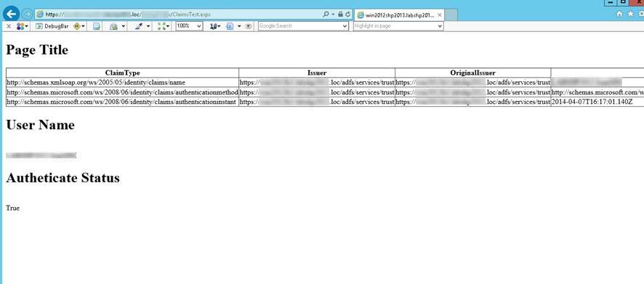The width and height of the screenshot is (644, 284).
Task: Click the DebugBar button
Action: [x=52, y=26]
